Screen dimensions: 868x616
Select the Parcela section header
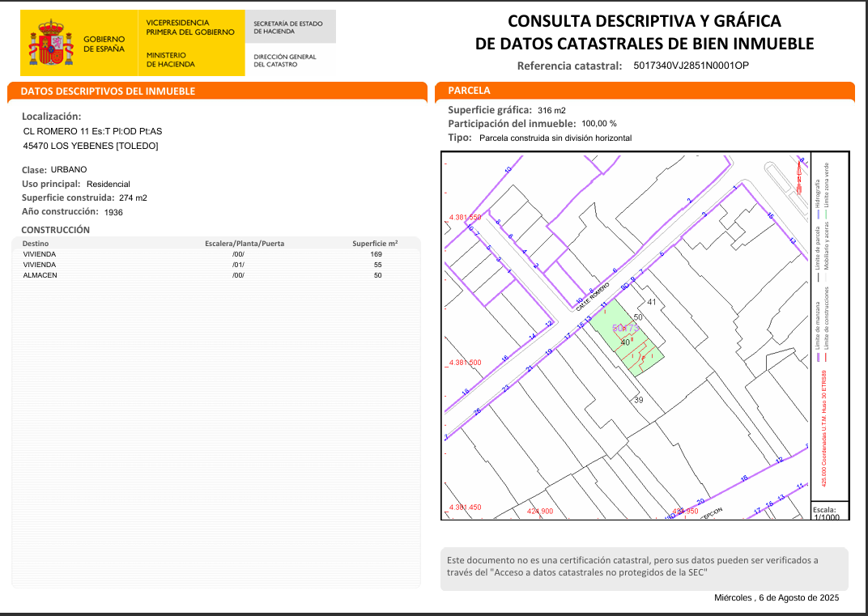tap(470, 91)
